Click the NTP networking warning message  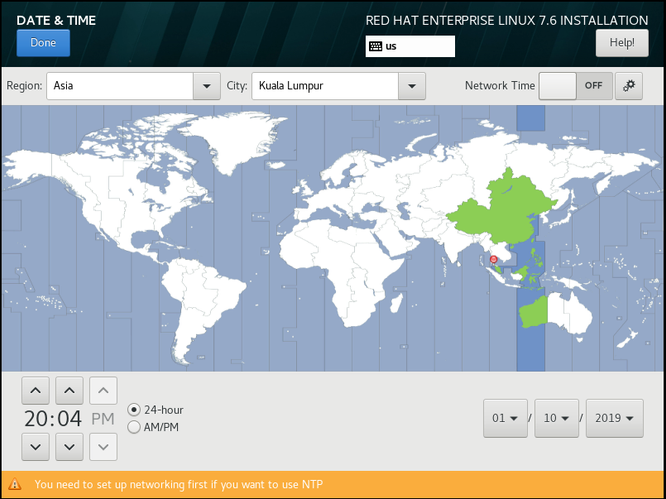(x=179, y=484)
